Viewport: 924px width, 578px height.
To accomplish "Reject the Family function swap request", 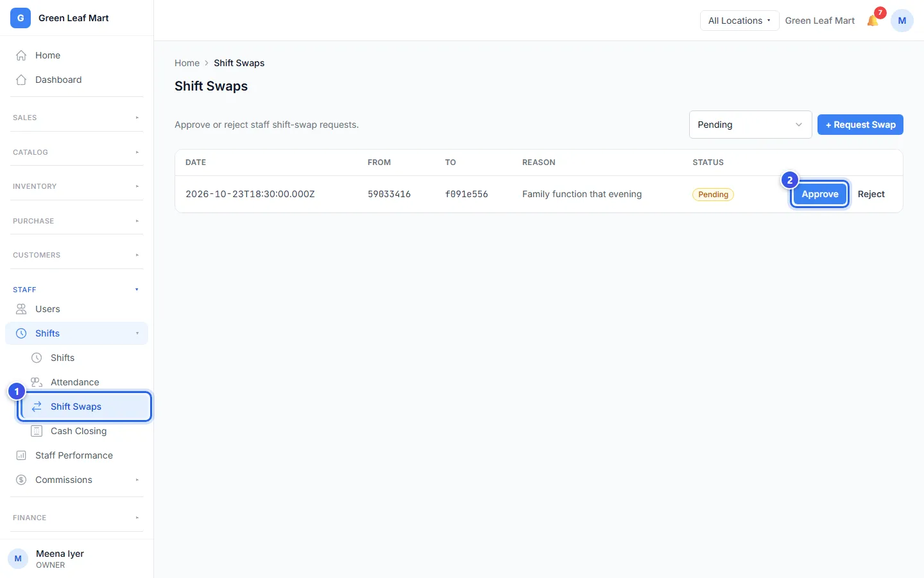I will [x=871, y=194].
